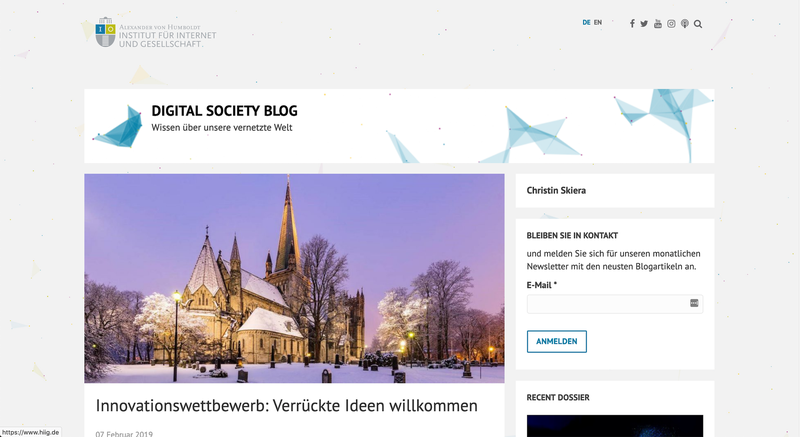Click the ANMELDEN newsletter button
The image size is (800, 437).
(557, 341)
